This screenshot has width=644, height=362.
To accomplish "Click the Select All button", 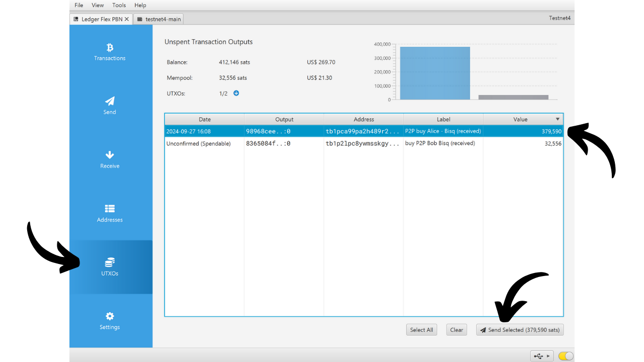I will pos(421,330).
